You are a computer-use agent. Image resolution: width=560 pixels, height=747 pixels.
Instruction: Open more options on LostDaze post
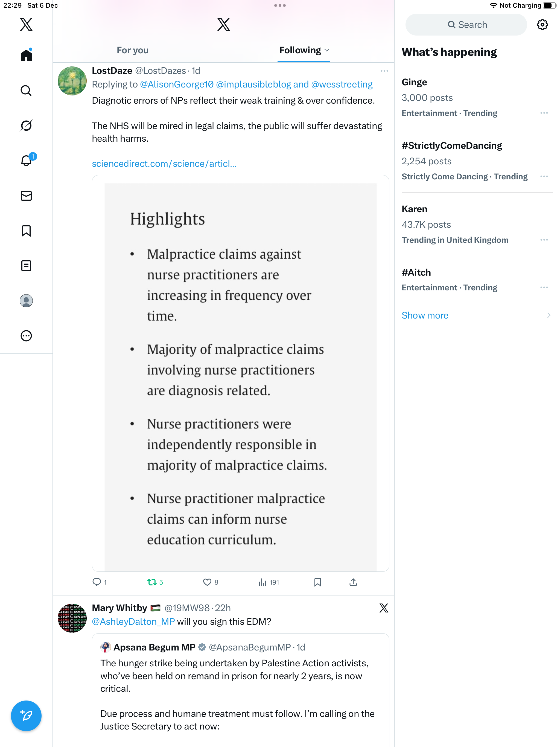point(384,71)
